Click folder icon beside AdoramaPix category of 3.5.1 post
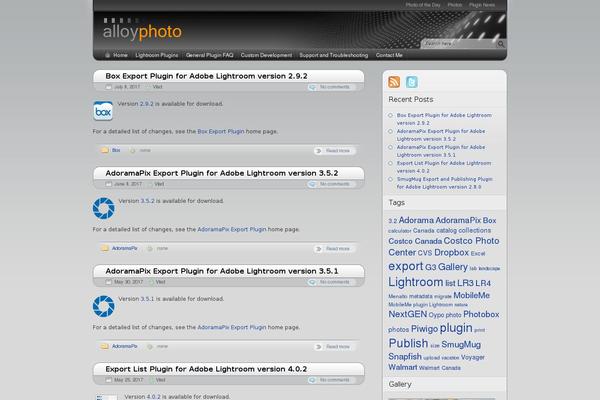Screen dimensions: 600x400 click(x=104, y=346)
